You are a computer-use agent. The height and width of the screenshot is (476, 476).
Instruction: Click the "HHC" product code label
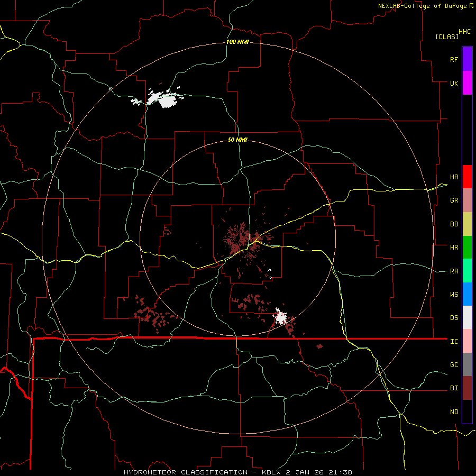(x=464, y=32)
